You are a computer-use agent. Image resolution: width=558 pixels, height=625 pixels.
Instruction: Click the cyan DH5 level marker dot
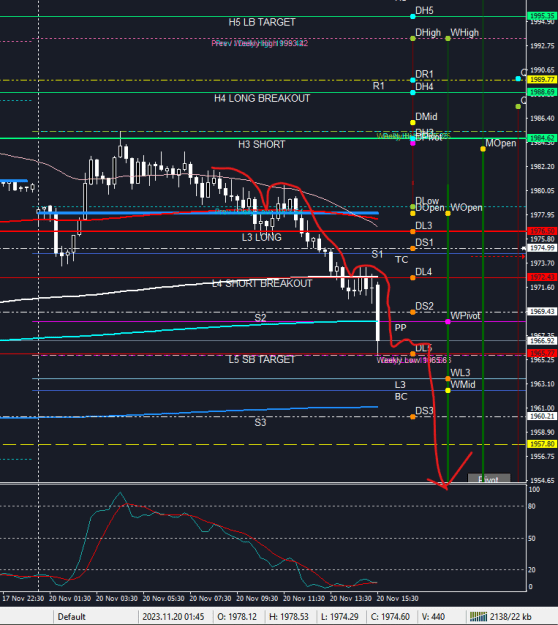[413, 16]
